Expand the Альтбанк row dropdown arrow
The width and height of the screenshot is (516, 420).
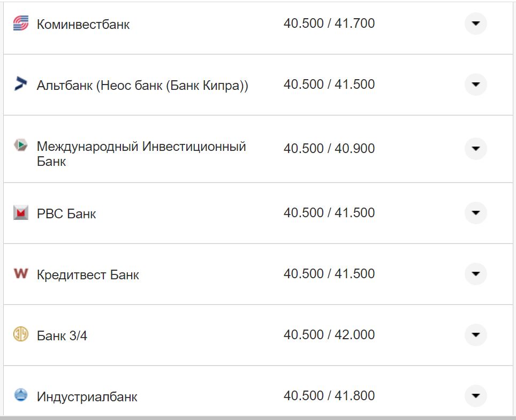[x=475, y=85]
